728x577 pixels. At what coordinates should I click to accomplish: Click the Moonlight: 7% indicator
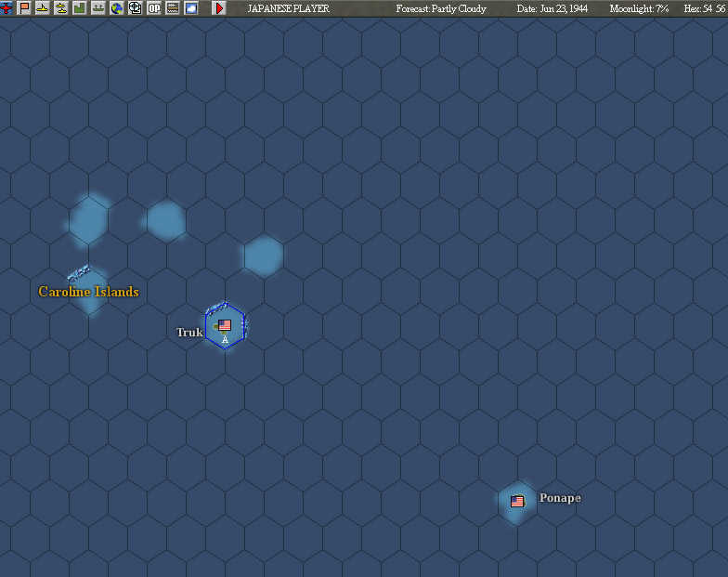(x=639, y=8)
